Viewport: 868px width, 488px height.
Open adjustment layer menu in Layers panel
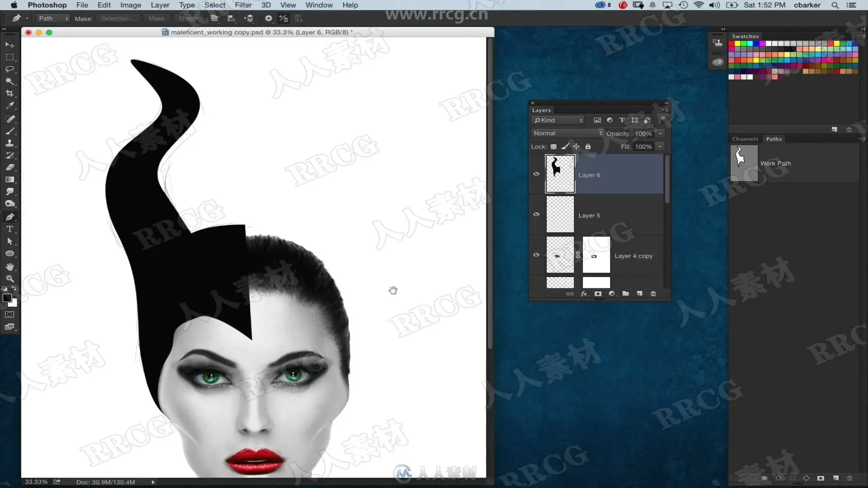coord(612,294)
